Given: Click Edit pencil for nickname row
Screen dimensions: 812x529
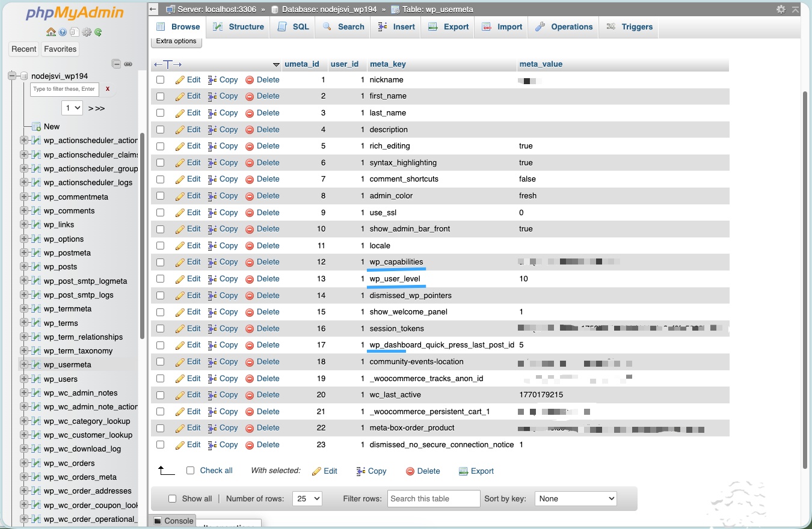Looking at the screenshot, I should pyautogui.click(x=188, y=80).
